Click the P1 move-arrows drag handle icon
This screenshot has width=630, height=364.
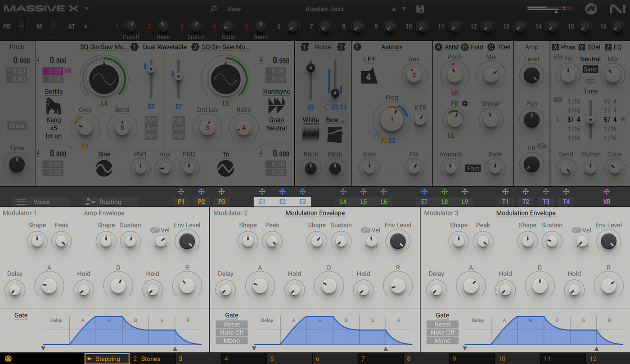(181, 192)
